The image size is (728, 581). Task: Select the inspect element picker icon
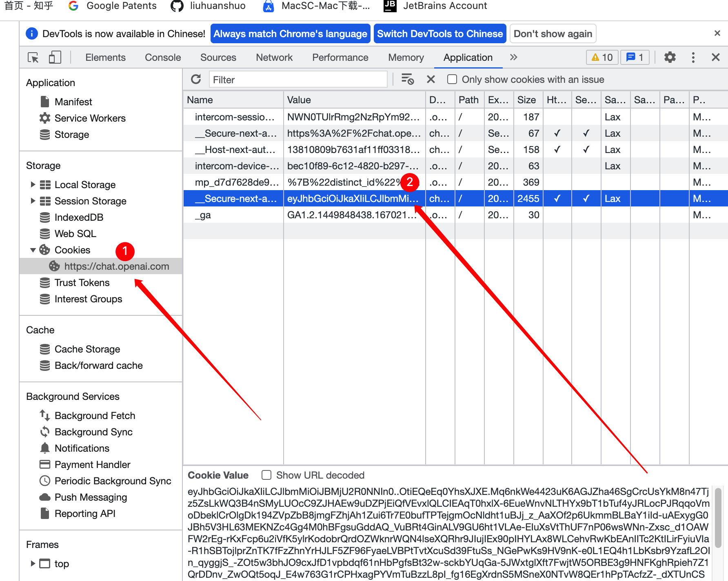coord(33,58)
